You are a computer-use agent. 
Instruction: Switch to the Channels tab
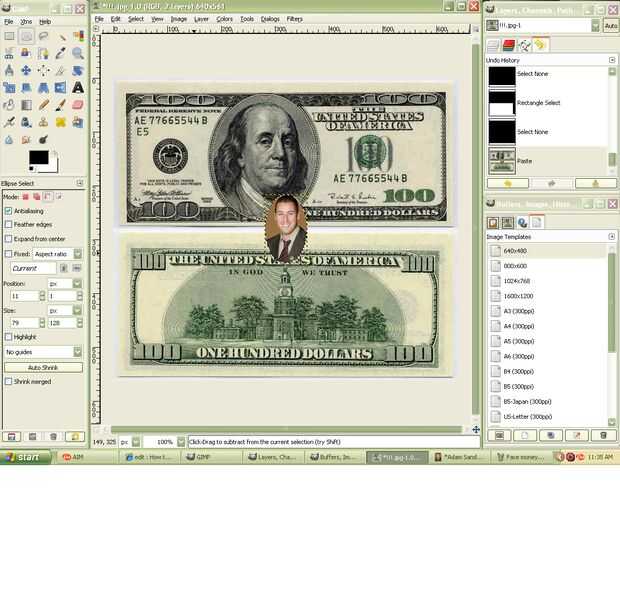[x=509, y=46]
